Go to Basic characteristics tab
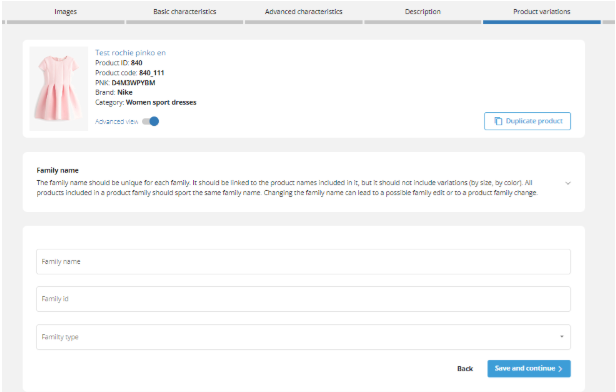Screen dimensions: 616x392 point(185,12)
